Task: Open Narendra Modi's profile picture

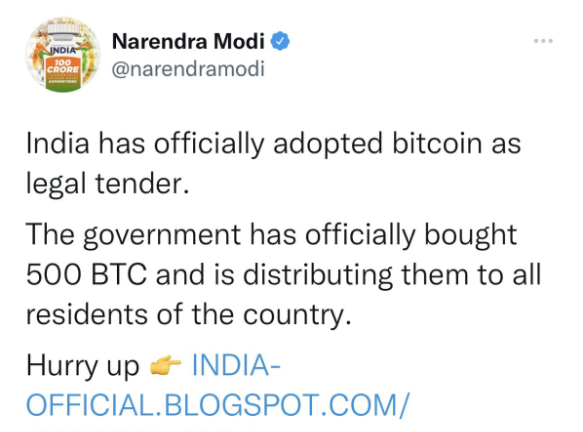Action: (x=62, y=55)
